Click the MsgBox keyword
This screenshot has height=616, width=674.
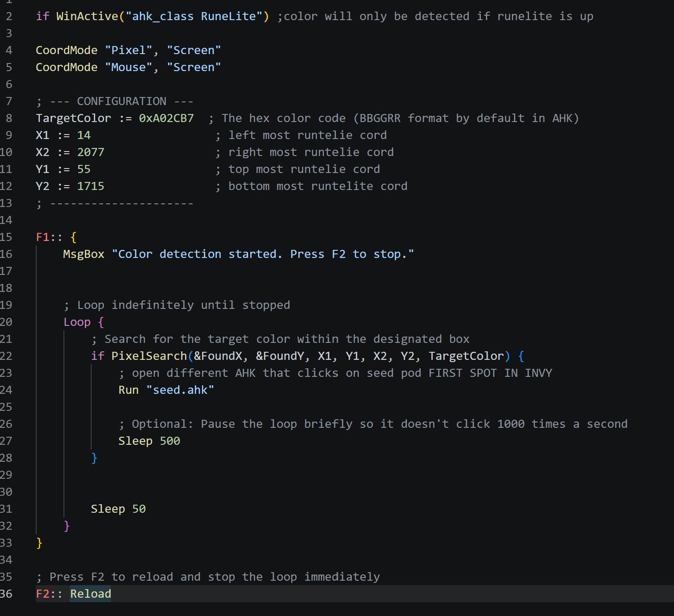pos(84,254)
